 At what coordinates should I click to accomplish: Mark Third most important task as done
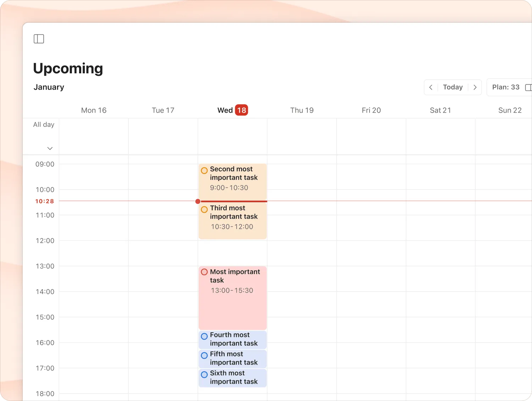pos(204,210)
